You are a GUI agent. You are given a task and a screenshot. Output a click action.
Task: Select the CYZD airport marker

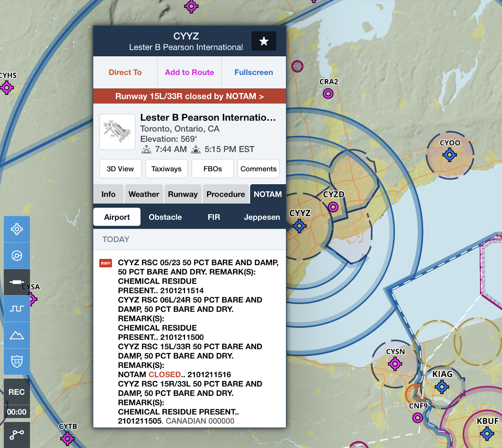coord(333,207)
